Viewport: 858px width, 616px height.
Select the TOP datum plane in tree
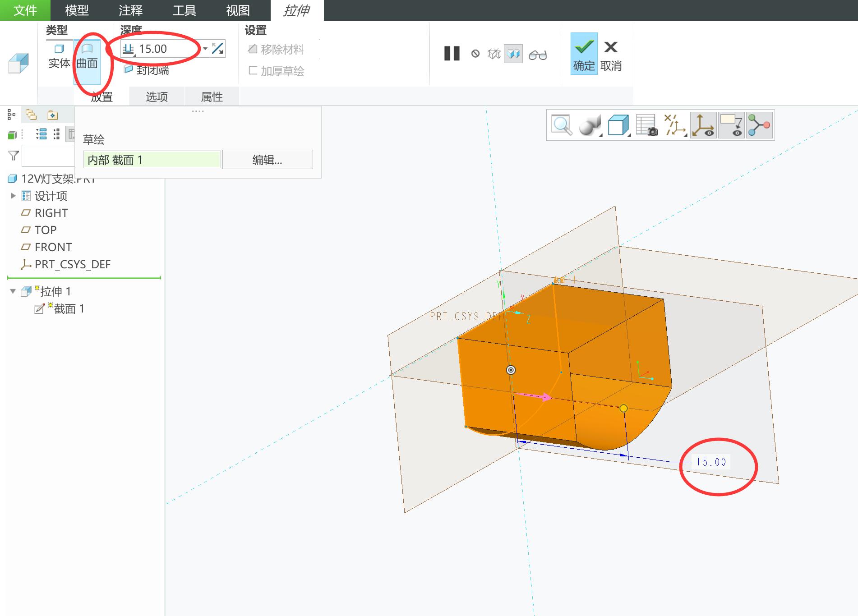point(39,230)
